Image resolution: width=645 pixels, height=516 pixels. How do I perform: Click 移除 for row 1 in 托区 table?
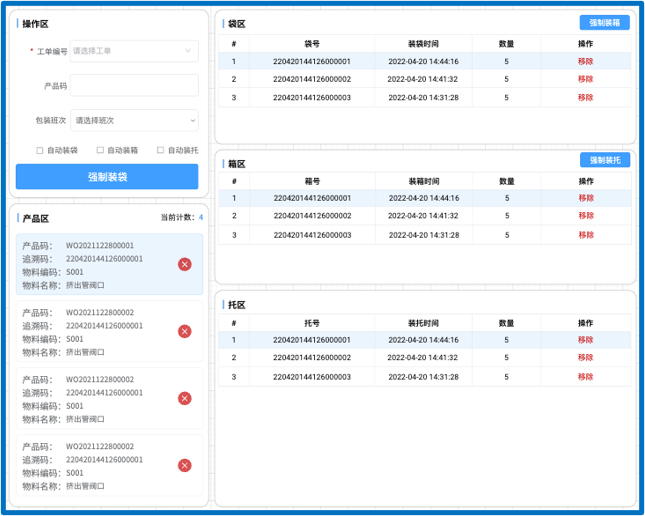click(x=585, y=340)
